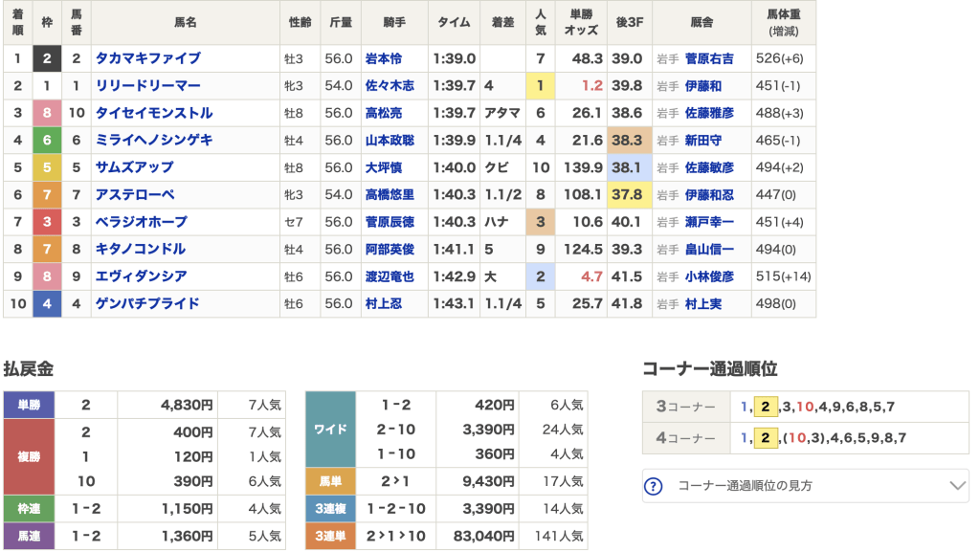This screenshot has width=980, height=552.
Task: Click the 3連単 payout label
Action: (x=330, y=536)
